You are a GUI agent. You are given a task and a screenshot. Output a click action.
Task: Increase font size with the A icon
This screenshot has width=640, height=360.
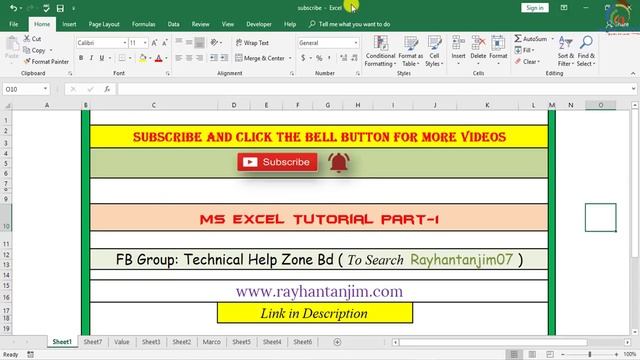tap(154, 43)
